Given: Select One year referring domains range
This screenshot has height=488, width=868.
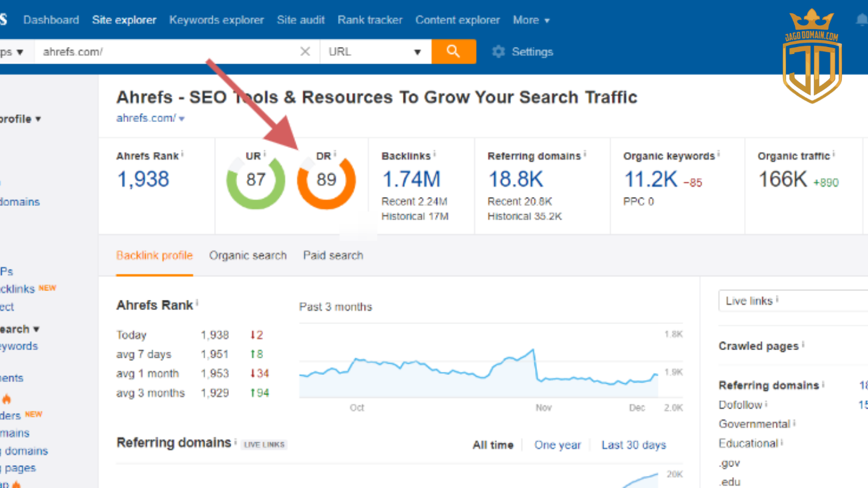Looking at the screenshot, I should pyautogui.click(x=557, y=445).
